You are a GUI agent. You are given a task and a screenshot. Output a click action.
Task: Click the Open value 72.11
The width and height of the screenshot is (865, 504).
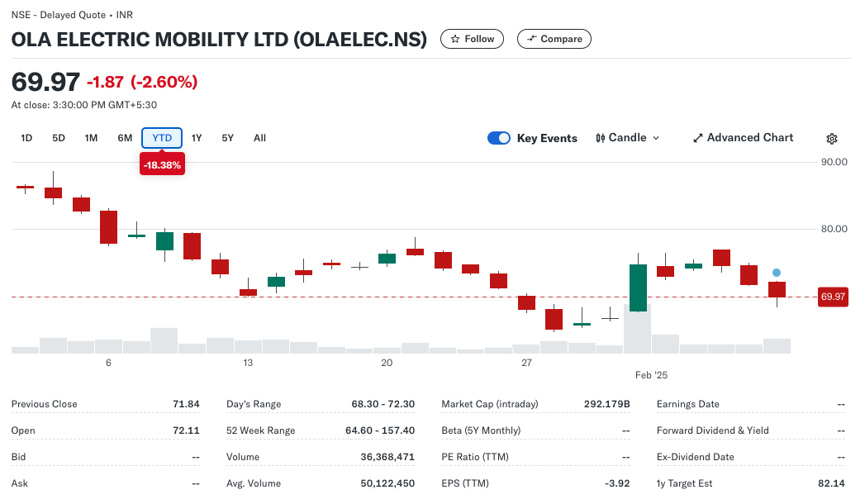coord(186,430)
